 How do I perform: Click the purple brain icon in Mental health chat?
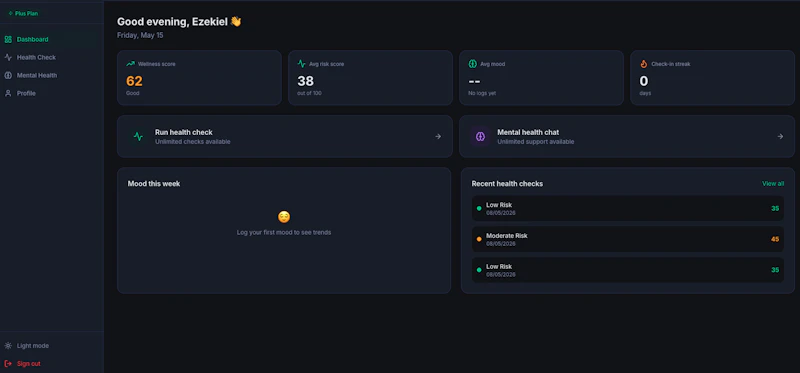point(480,136)
